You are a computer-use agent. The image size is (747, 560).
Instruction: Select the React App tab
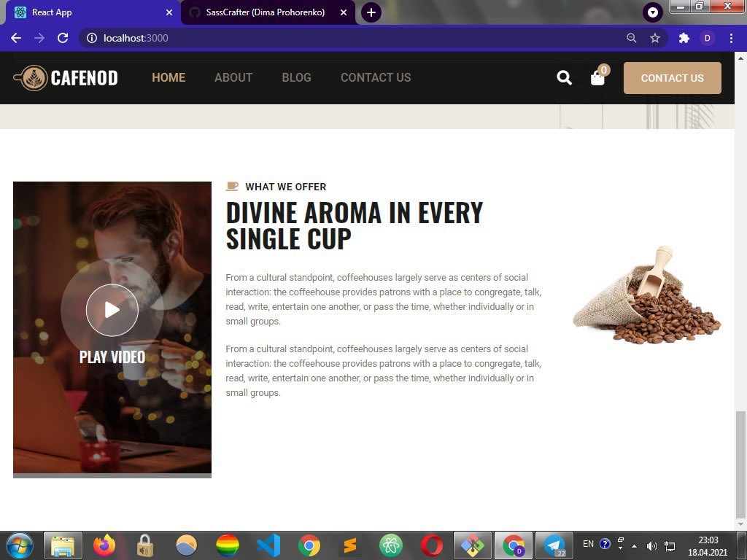click(x=88, y=12)
